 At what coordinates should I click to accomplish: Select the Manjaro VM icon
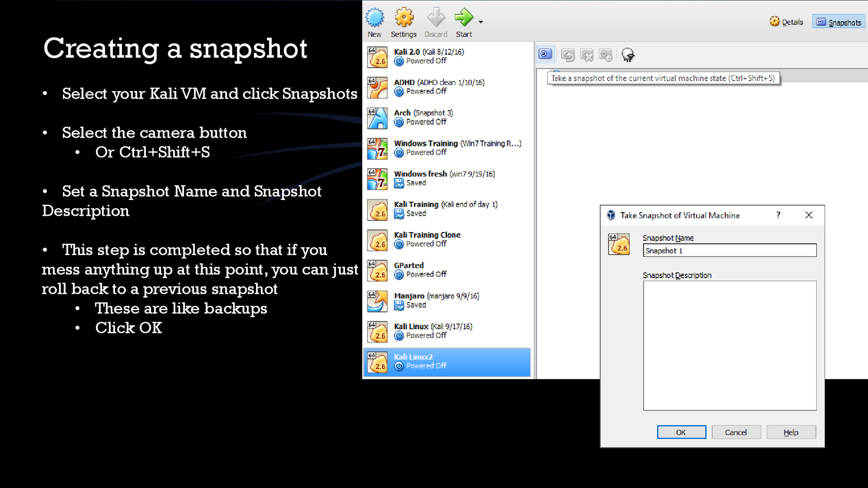pyautogui.click(x=377, y=301)
